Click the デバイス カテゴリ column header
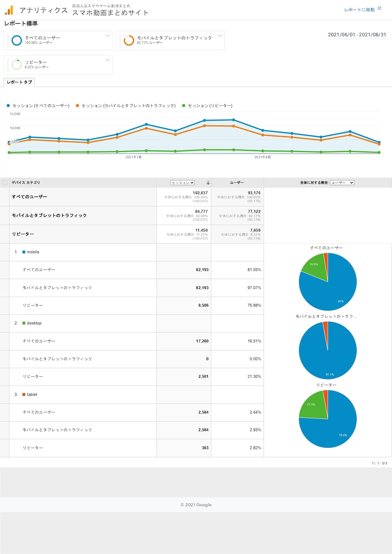Viewport: 392px width, 554px height. pyautogui.click(x=26, y=183)
